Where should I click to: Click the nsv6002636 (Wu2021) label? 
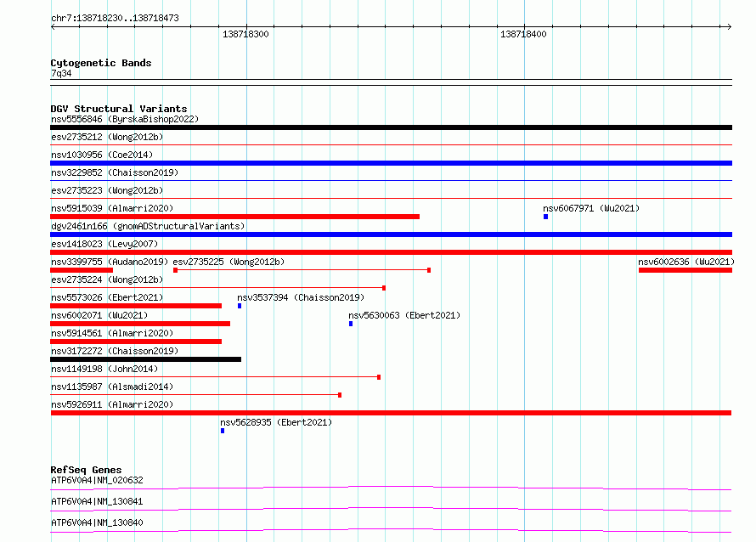pyautogui.click(x=686, y=262)
